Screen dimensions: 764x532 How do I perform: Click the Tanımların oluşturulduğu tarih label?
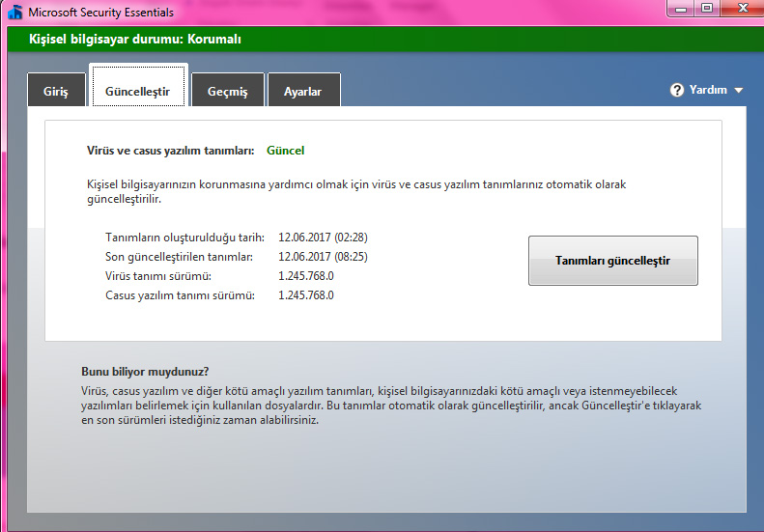(184, 238)
